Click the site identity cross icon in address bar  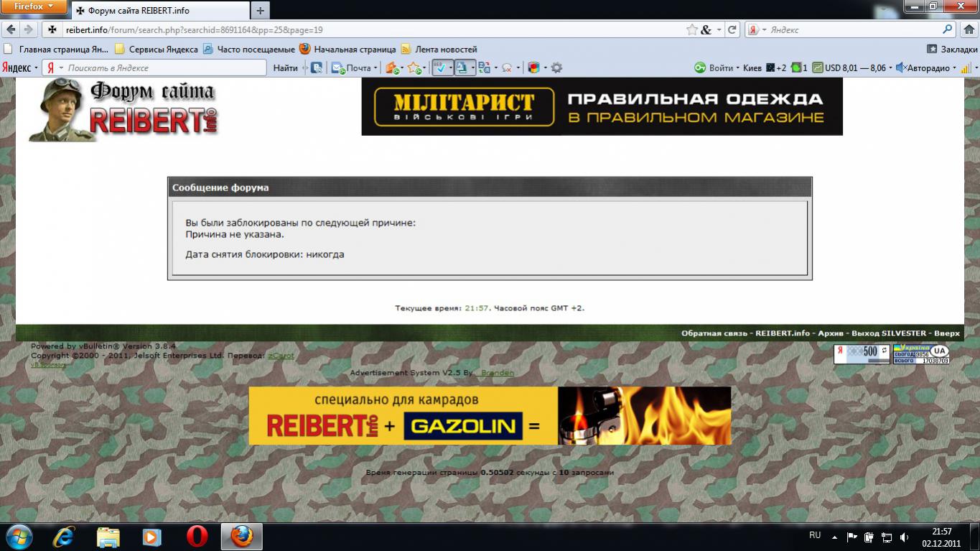point(52,30)
